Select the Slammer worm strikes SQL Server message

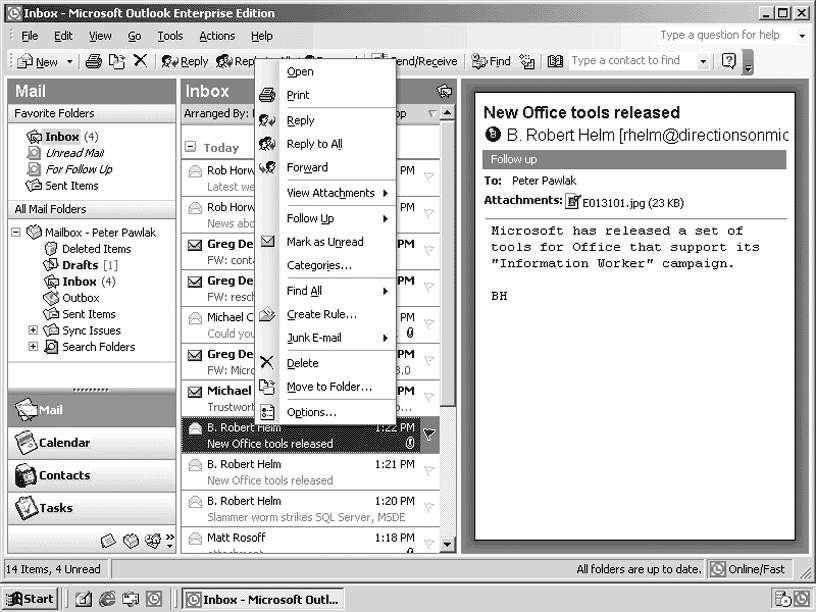(x=310, y=509)
